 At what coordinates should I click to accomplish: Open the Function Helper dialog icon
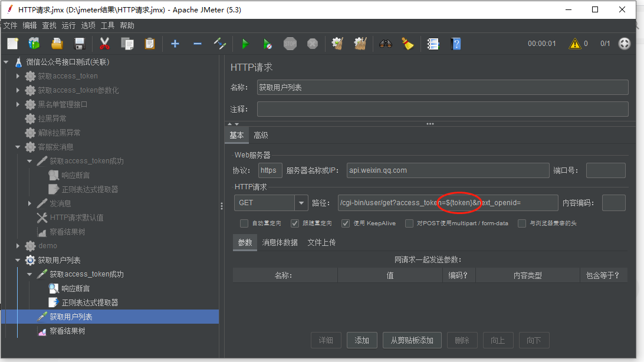click(433, 44)
